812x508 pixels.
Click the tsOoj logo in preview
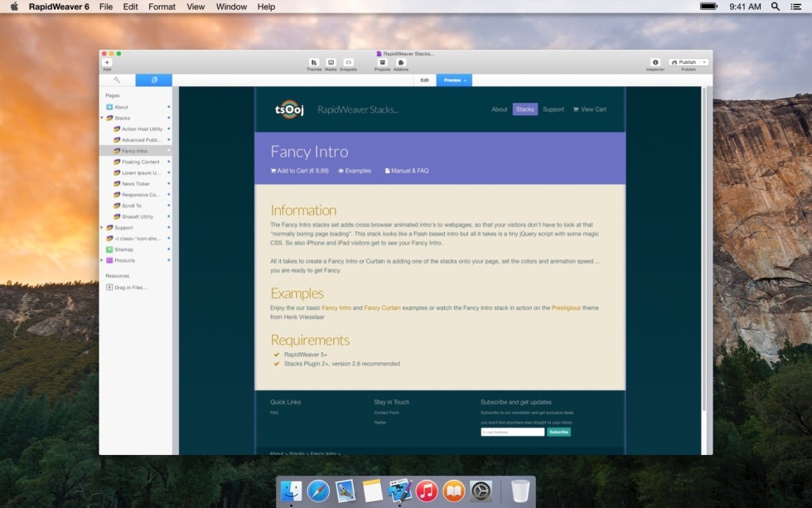point(289,109)
